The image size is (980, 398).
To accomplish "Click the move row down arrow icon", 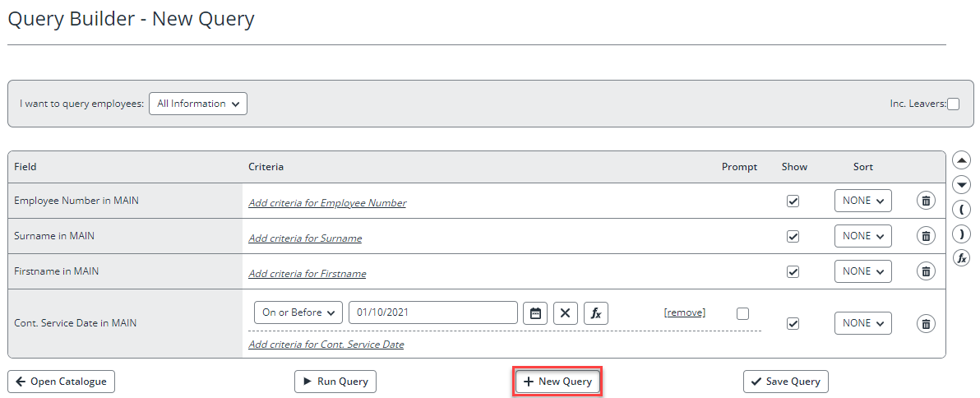I will (x=961, y=185).
